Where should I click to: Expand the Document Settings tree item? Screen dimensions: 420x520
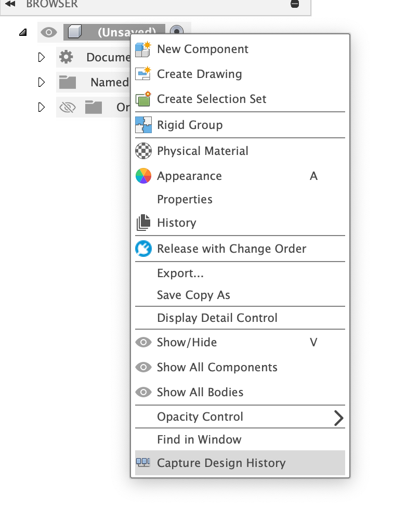[42, 57]
